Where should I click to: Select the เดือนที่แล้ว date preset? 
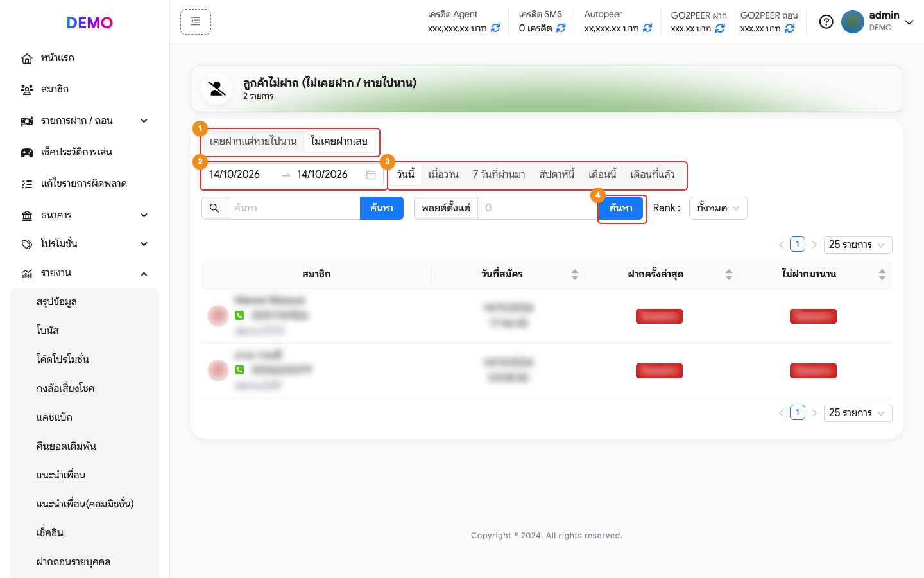point(653,175)
